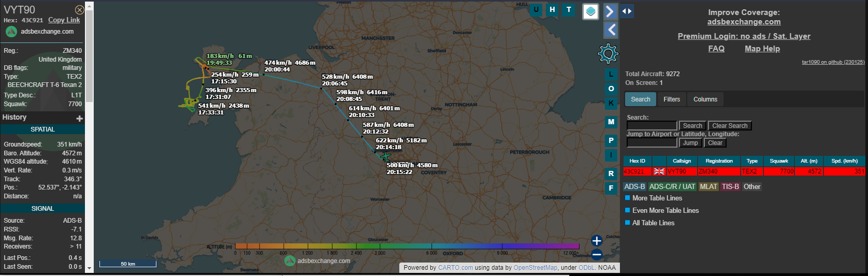Sort table by Squawk column
The image size is (868, 276).
(779, 161)
